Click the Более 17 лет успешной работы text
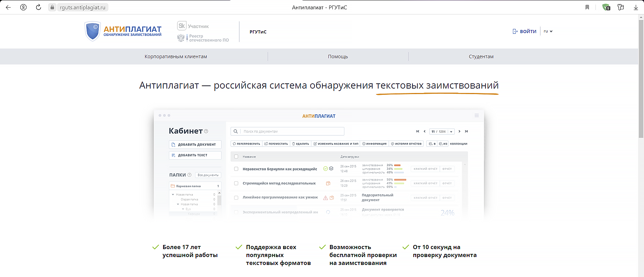 pyautogui.click(x=190, y=251)
